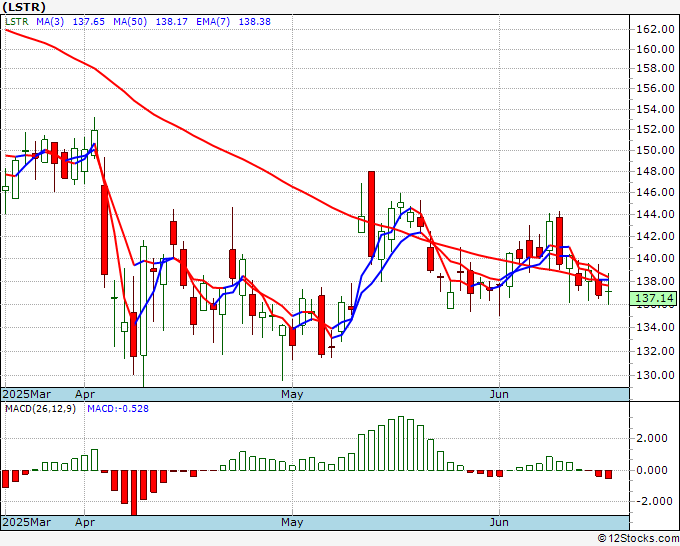Click the (LSTR) chart title
Screen dimensions: 680x546
(x=24, y=7)
